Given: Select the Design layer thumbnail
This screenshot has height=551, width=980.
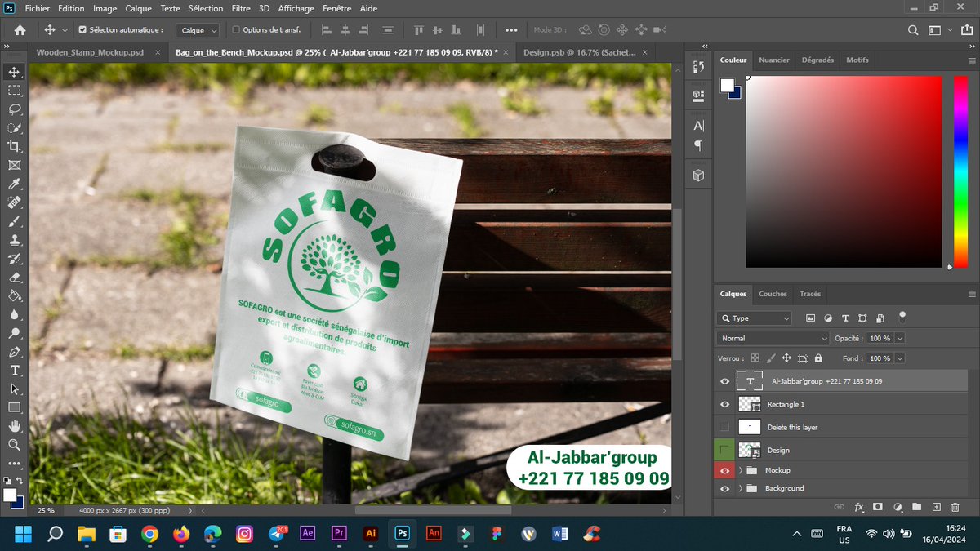Looking at the screenshot, I should pyautogui.click(x=750, y=450).
